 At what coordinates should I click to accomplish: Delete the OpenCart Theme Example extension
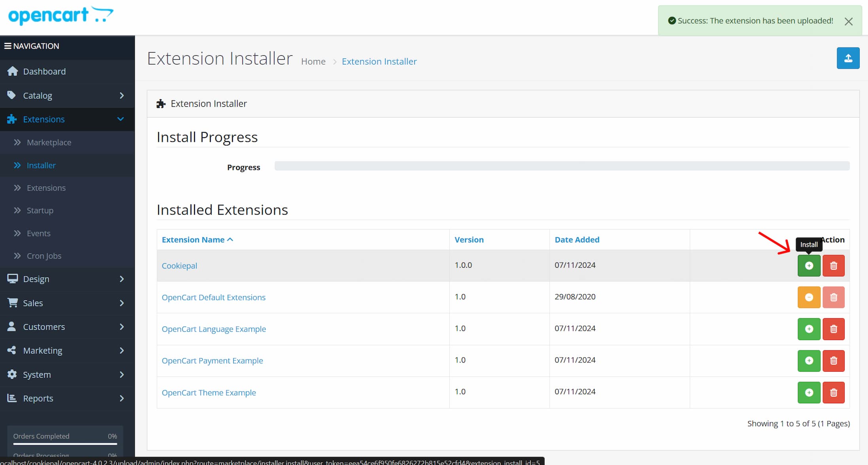point(834,392)
